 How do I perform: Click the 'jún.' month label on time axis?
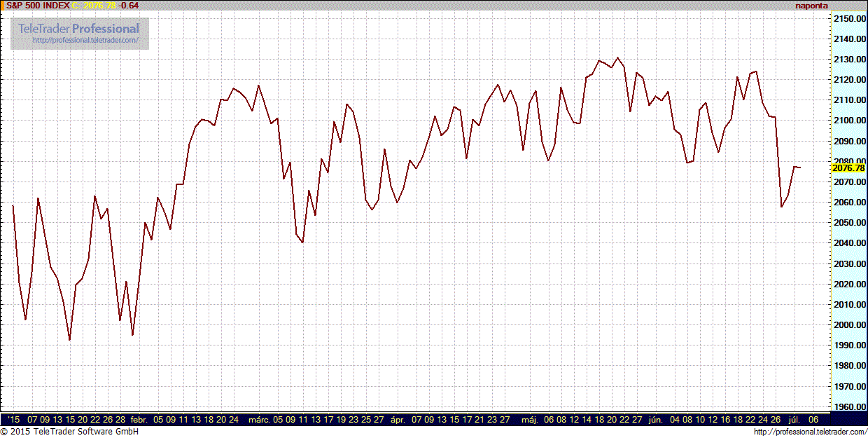click(656, 420)
